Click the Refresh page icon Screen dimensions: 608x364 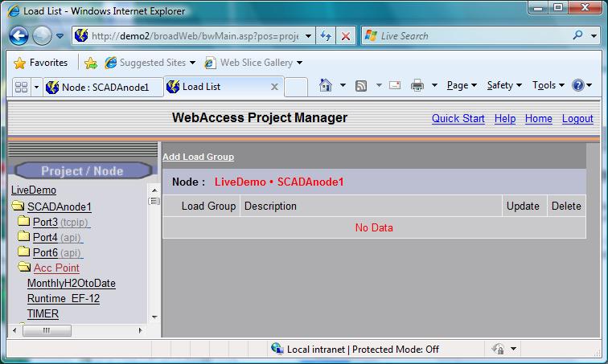pos(326,36)
